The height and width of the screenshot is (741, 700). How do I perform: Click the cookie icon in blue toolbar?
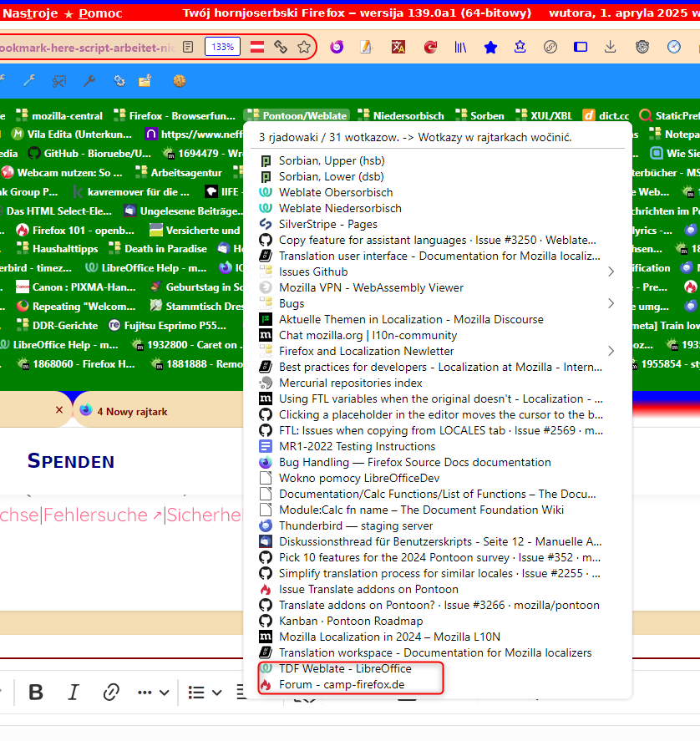(x=179, y=81)
